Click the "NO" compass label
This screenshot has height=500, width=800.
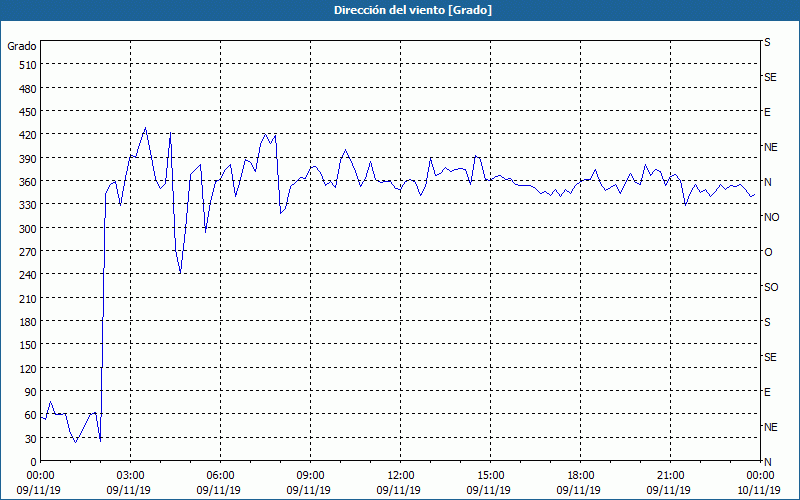[771, 217]
